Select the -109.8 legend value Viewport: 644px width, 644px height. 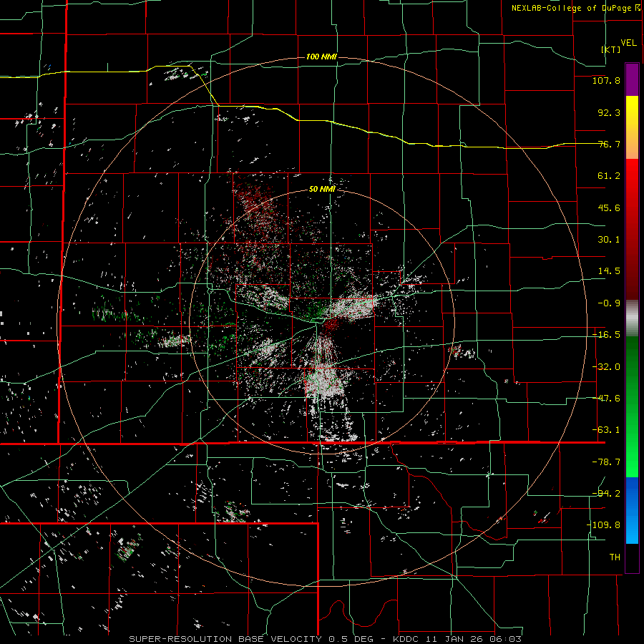tap(603, 525)
